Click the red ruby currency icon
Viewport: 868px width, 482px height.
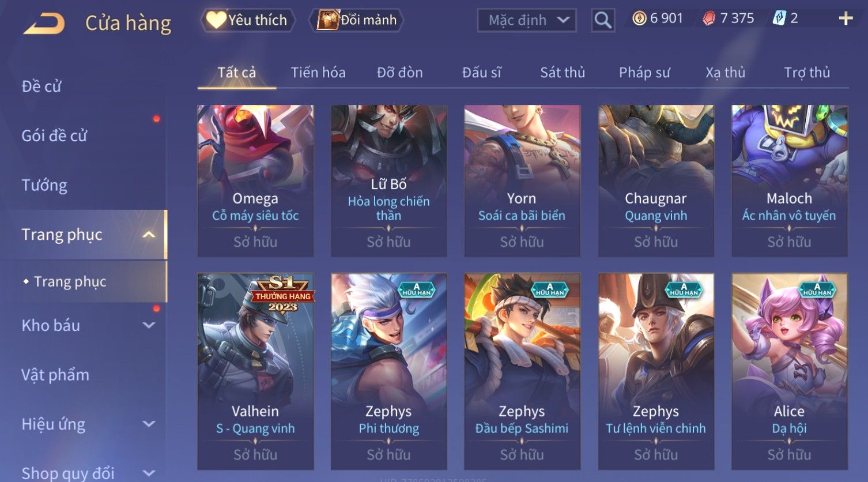tap(709, 18)
